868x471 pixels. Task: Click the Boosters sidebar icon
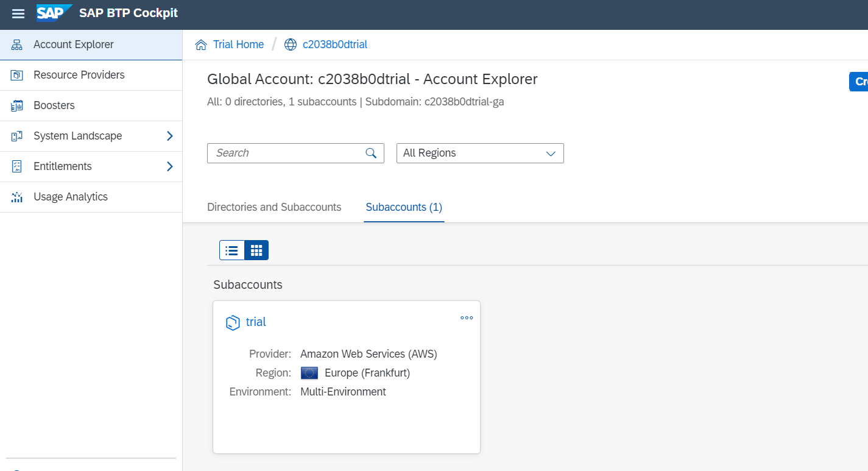[x=16, y=106]
